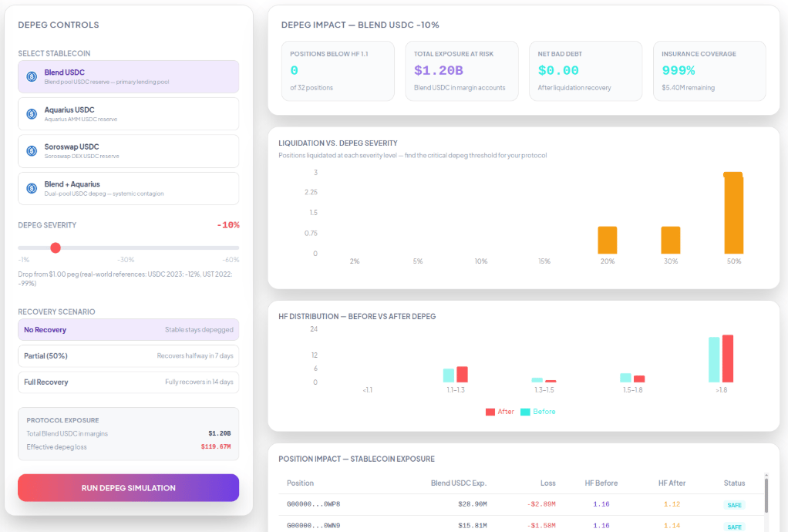Choose No Recovery scenario

[x=128, y=329]
